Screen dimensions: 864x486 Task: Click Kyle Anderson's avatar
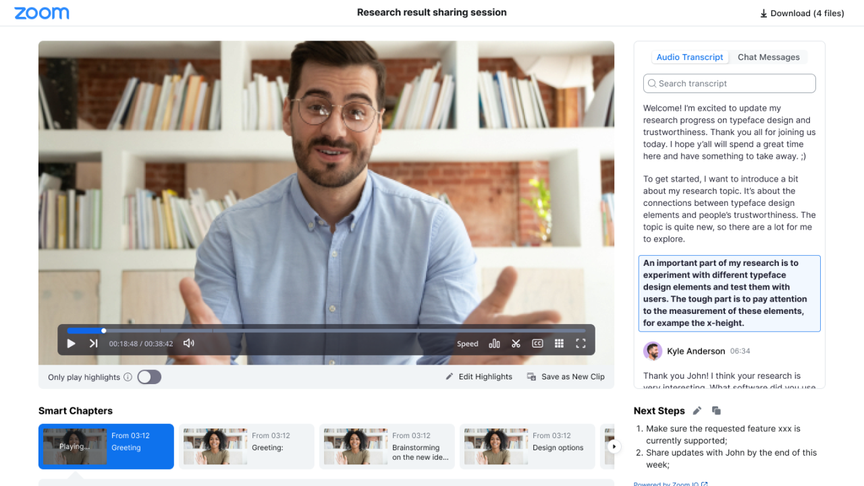coord(652,351)
